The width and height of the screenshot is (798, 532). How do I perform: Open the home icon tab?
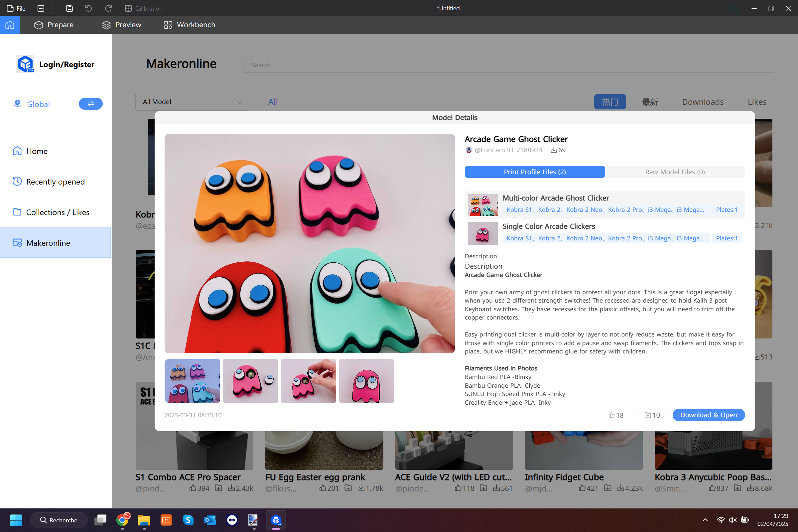click(x=10, y=25)
